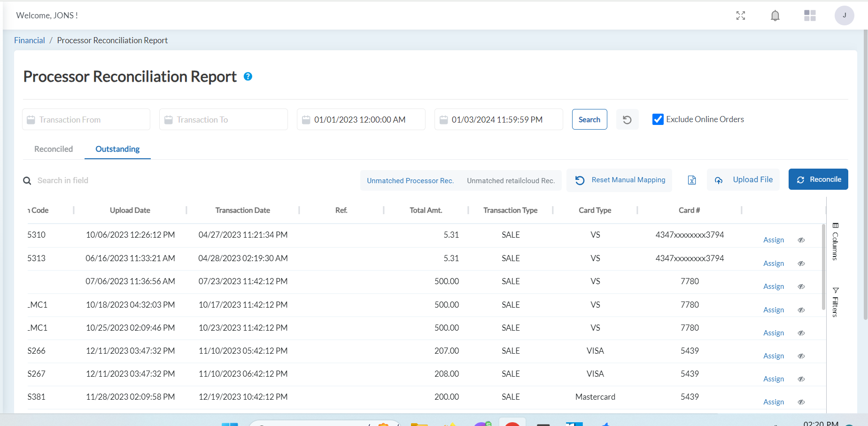Open the Financial breadcrumb link
Viewport: 868px width, 426px height.
click(30, 40)
